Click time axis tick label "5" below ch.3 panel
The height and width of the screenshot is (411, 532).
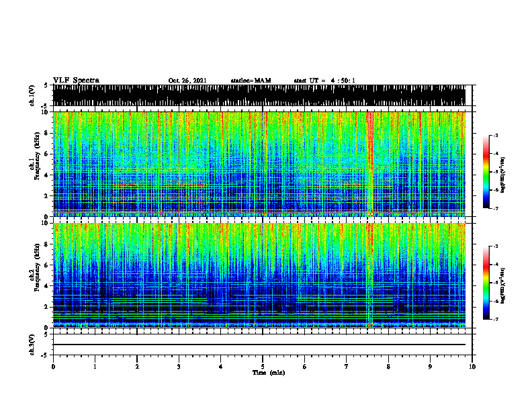pos(263,367)
